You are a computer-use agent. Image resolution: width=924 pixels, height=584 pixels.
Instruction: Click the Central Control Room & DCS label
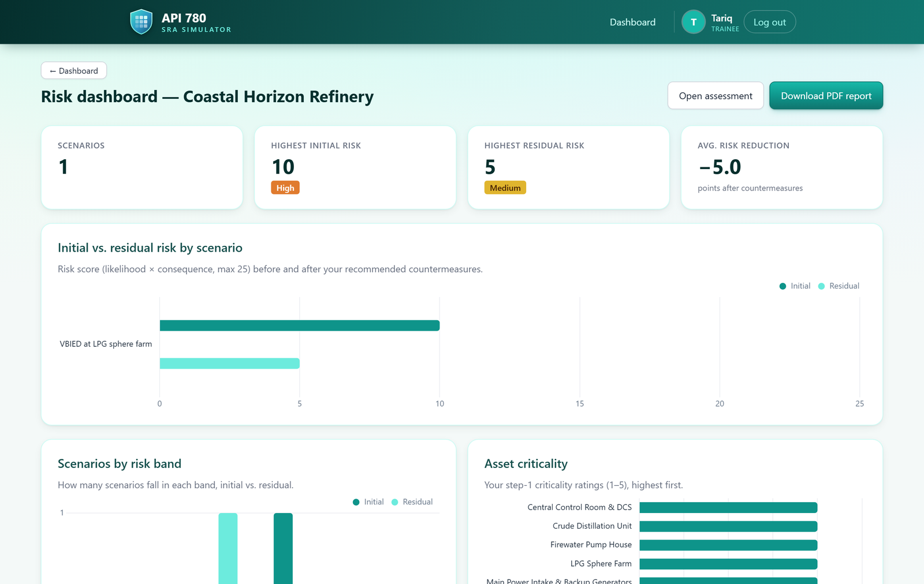pos(580,507)
